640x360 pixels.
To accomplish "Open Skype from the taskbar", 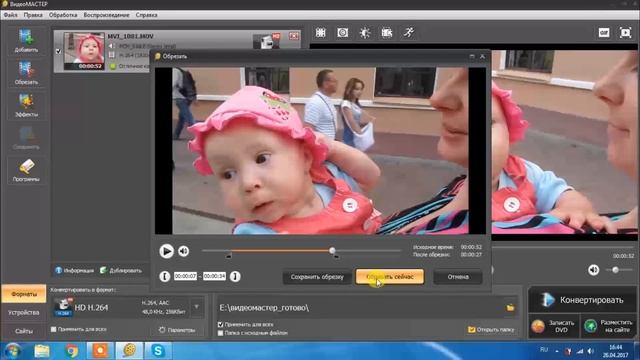I will point(158,351).
